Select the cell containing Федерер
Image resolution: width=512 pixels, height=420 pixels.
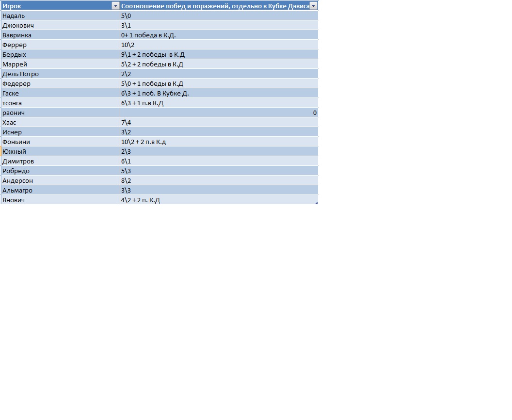pos(61,83)
